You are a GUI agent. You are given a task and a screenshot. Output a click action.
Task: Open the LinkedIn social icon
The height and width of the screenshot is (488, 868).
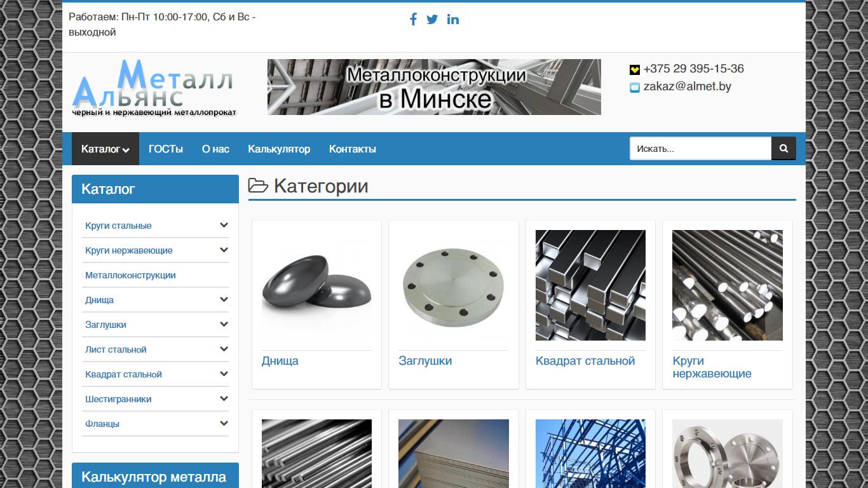pyautogui.click(x=453, y=19)
